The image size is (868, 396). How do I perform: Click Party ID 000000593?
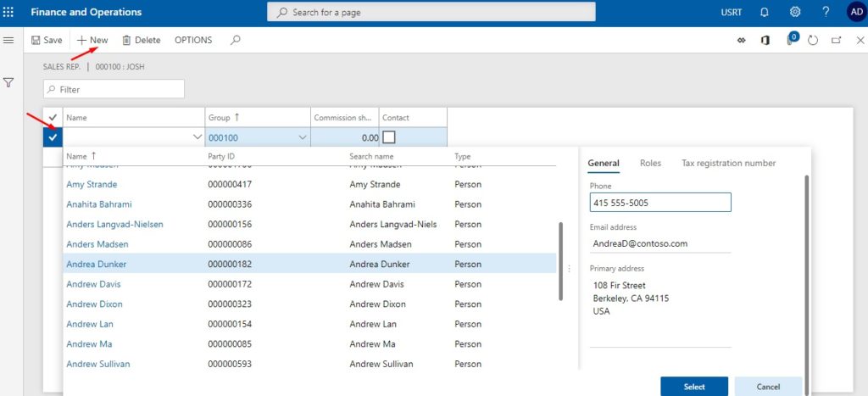click(x=230, y=364)
